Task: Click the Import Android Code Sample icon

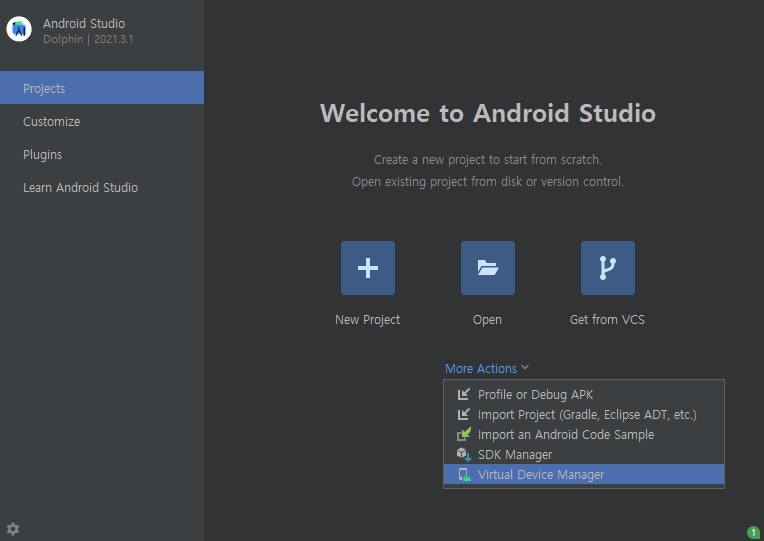Action: 463,434
